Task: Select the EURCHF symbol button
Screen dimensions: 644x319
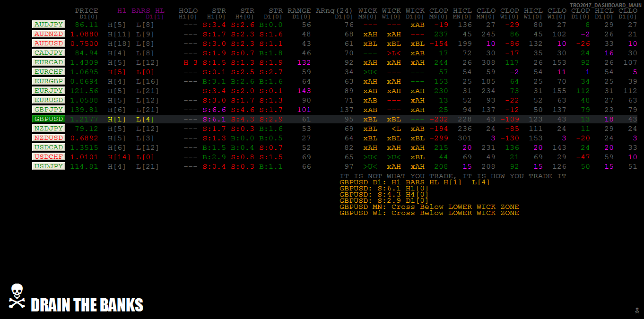Action: [49, 71]
